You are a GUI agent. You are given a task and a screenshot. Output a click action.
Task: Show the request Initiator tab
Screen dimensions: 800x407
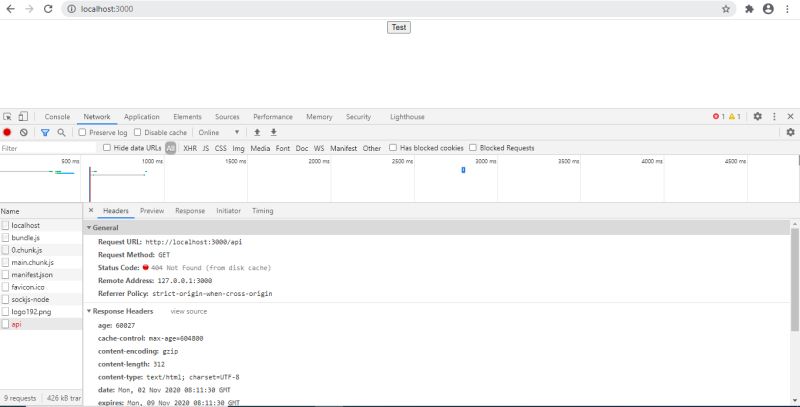pos(228,211)
